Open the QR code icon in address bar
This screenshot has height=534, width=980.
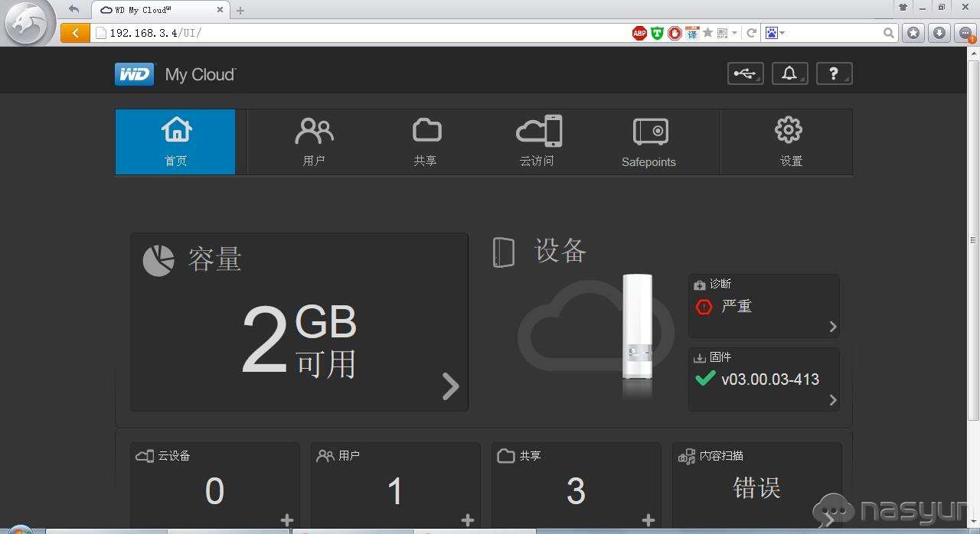coord(722,33)
